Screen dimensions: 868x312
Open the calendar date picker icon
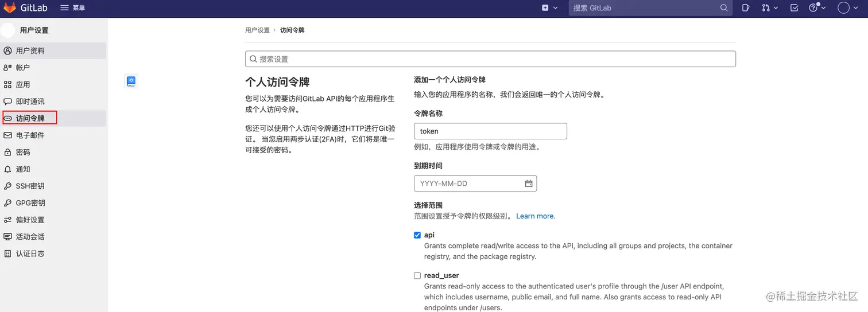[529, 184]
